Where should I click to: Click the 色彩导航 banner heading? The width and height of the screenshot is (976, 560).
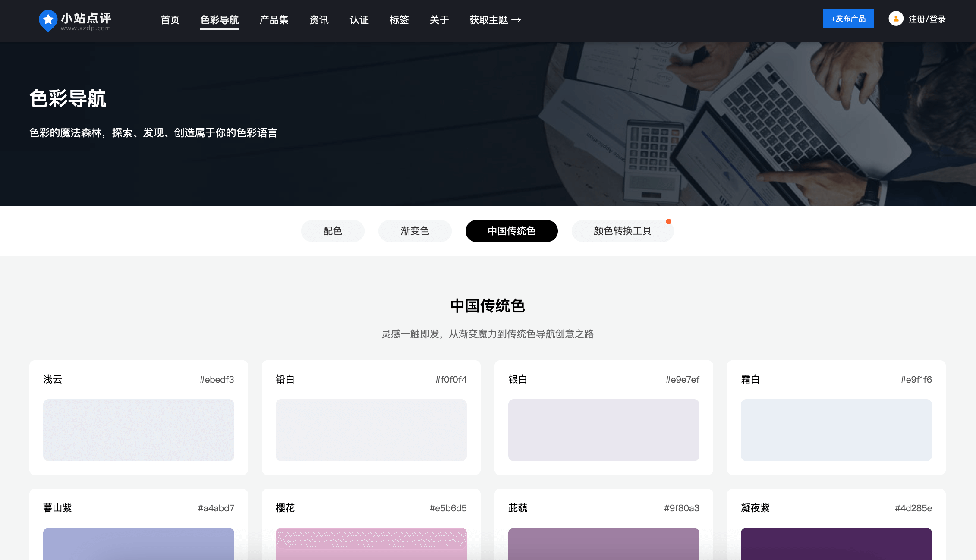pos(68,98)
